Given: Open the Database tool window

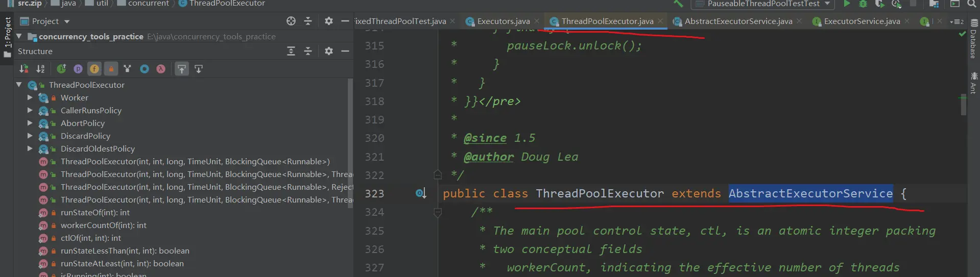Looking at the screenshot, I should (974, 39).
